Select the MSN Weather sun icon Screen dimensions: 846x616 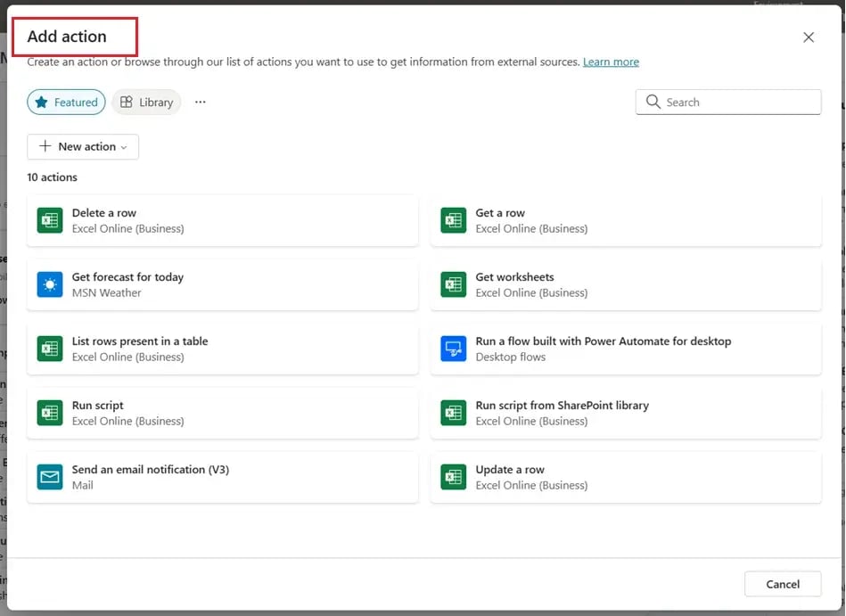[x=49, y=284]
